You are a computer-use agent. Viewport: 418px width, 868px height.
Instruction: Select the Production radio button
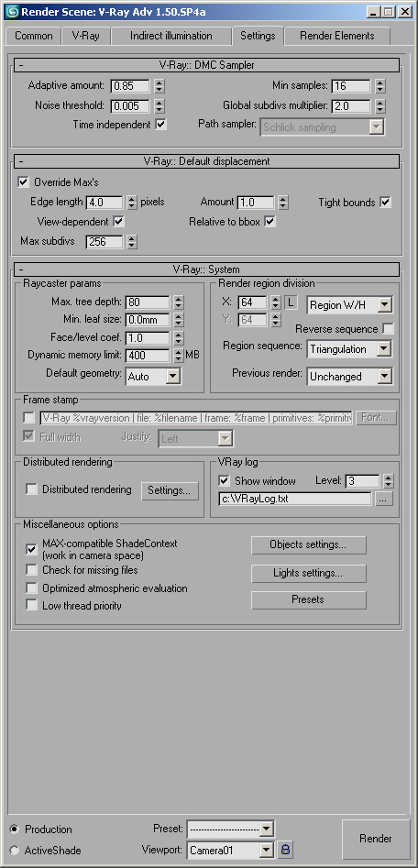15,830
